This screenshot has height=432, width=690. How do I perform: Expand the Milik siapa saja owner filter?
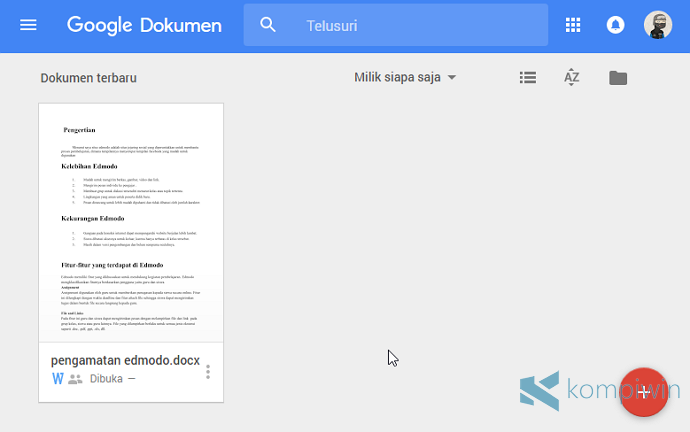coord(405,77)
